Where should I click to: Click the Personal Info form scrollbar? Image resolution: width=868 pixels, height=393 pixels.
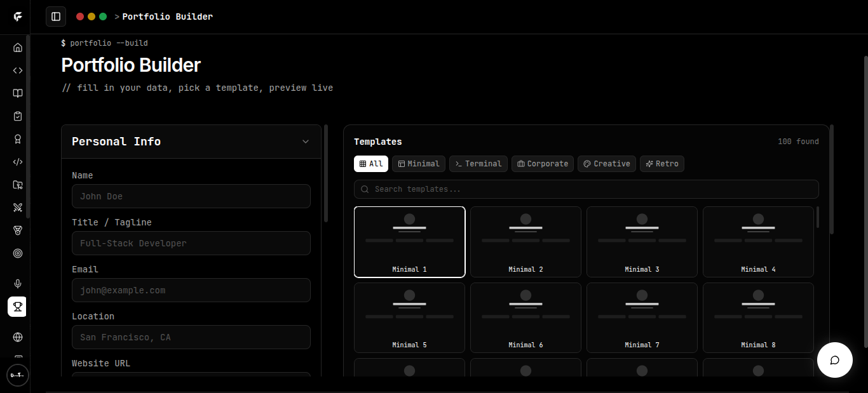tap(326, 173)
